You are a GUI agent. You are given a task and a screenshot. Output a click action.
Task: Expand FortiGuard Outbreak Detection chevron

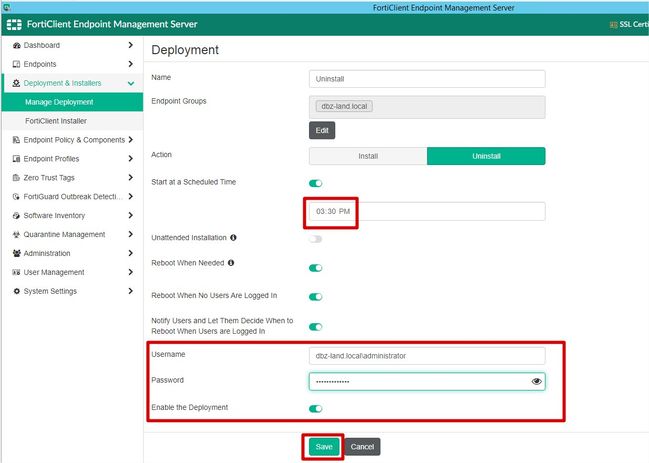tap(131, 196)
